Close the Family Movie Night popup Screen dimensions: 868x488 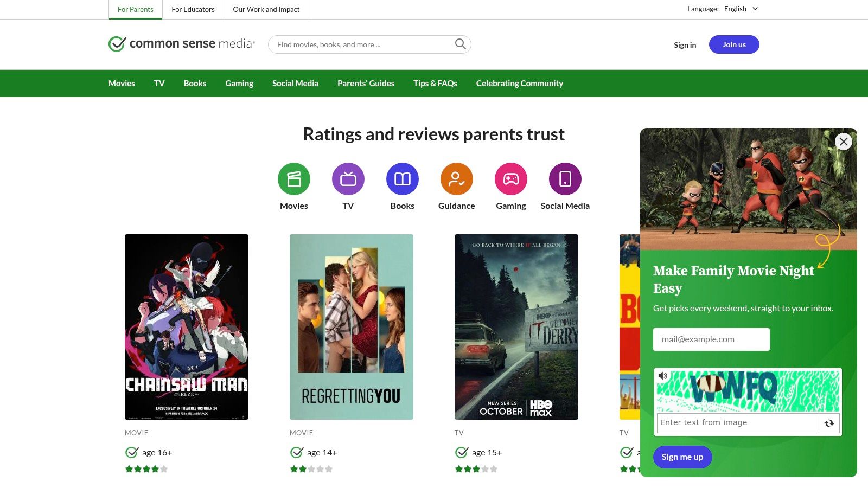843,142
